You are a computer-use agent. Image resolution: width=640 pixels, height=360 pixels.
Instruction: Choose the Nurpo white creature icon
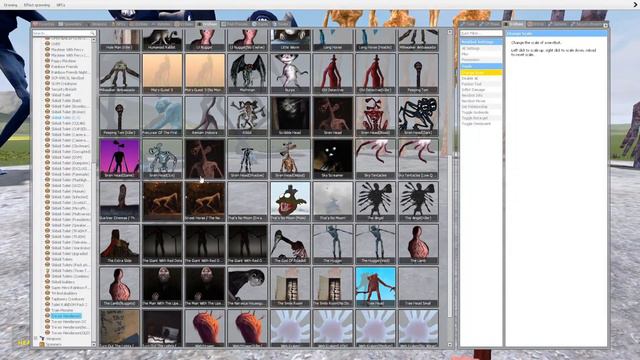pyautogui.click(x=290, y=73)
